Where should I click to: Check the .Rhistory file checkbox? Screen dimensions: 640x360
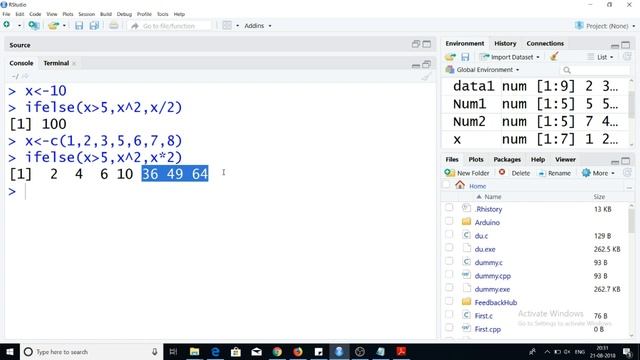(449, 208)
